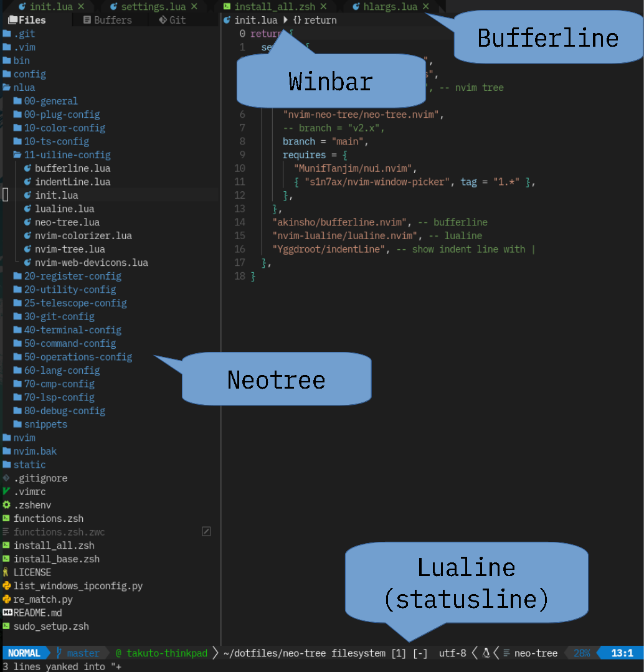The width and height of the screenshot is (644, 672).
Task: Click the "akinsho/bufferline.nvim" code line
Action: (380, 222)
